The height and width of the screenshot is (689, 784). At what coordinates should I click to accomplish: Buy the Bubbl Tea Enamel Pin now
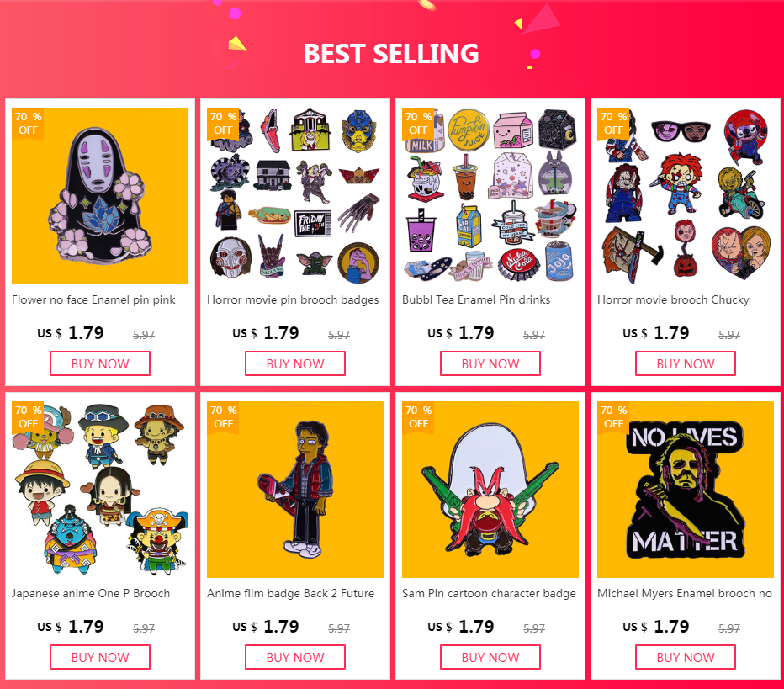[490, 363]
